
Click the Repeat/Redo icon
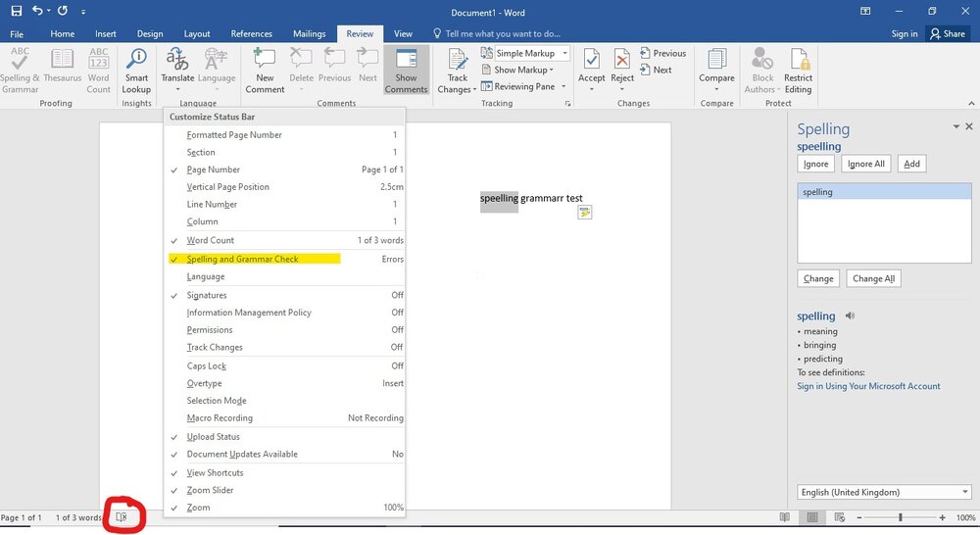click(63, 11)
